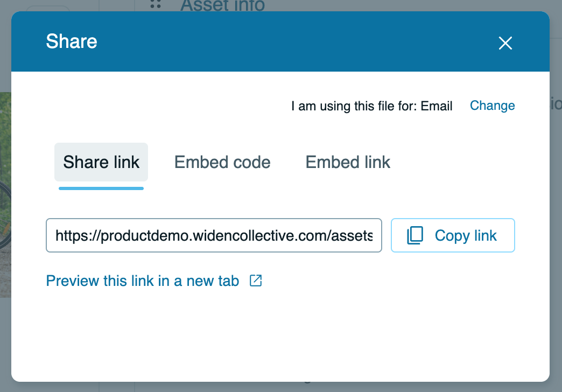Select the Embed link tab
Screen dimensions: 562x392
[x=348, y=162]
